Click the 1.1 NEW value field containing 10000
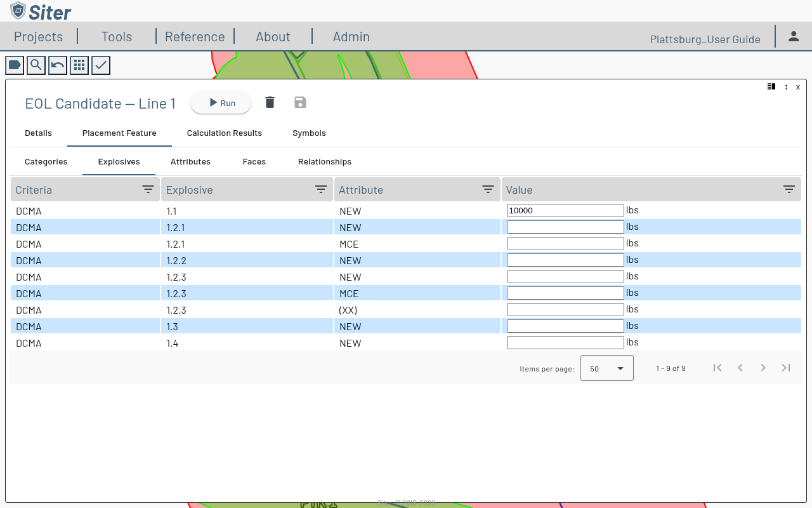 click(565, 210)
